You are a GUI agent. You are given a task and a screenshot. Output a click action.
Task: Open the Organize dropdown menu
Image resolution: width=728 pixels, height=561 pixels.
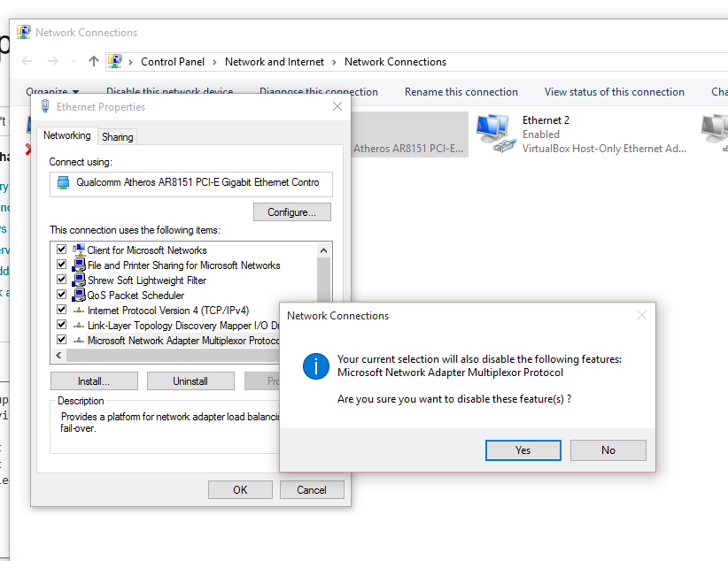coord(52,92)
